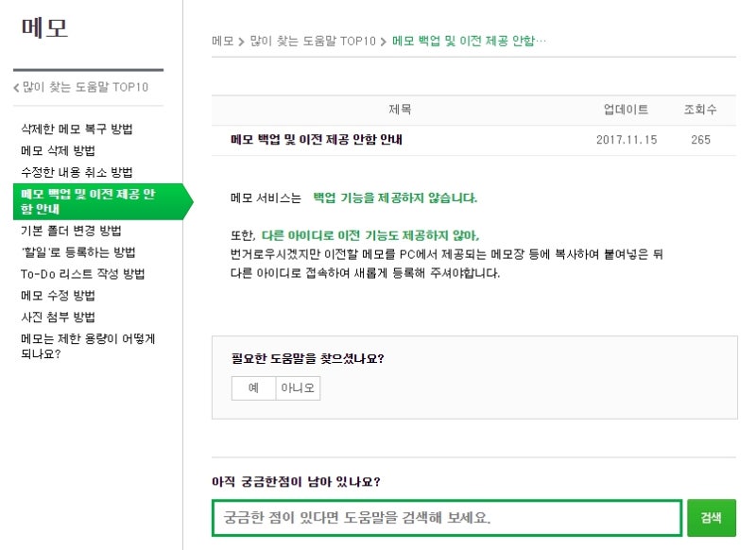The width and height of the screenshot is (756, 550).
Task: Click article title 메모 백업 및 이전 제공 안함 안내
Action: coord(317,140)
